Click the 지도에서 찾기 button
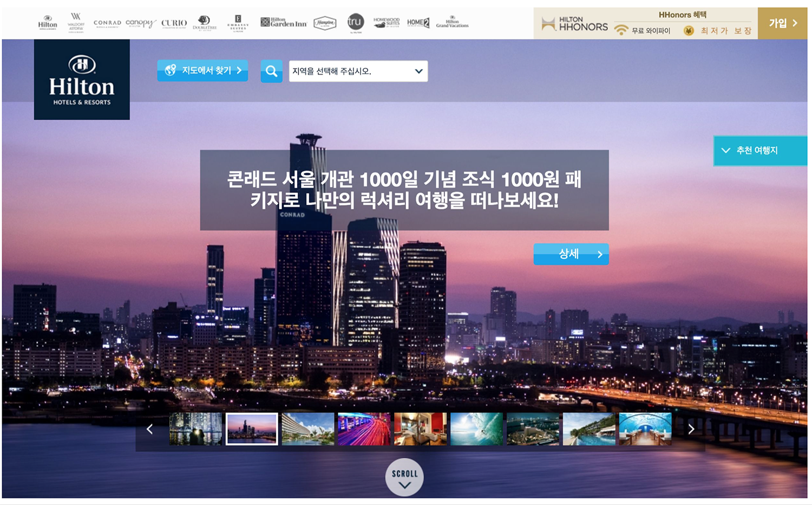The height and width of the screenshot is (505, 812). click(x=202, y=70)
